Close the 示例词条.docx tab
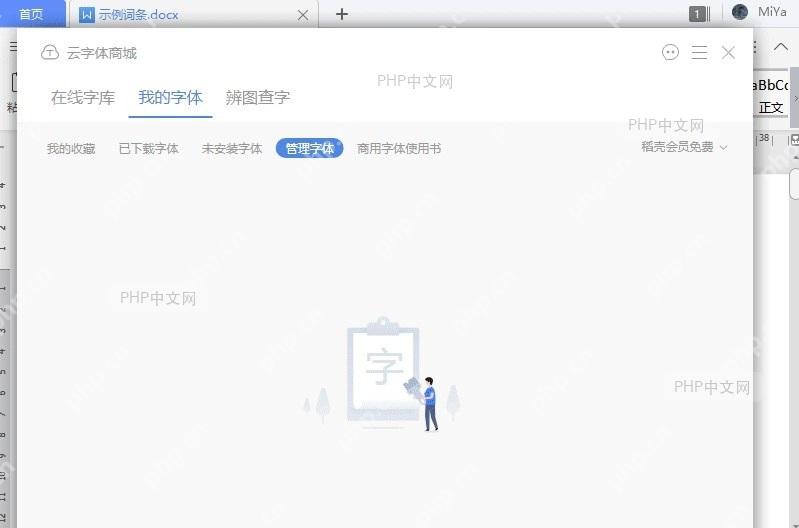 [303, 15]
